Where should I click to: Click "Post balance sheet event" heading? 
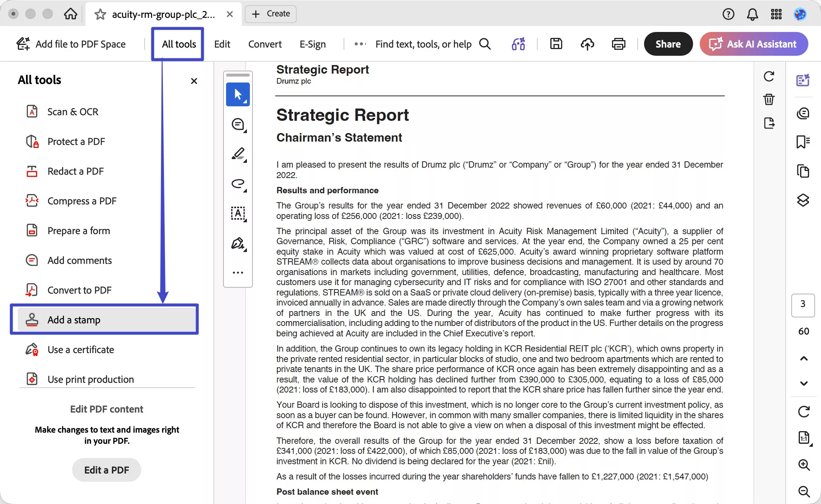[x=327, y=492]
